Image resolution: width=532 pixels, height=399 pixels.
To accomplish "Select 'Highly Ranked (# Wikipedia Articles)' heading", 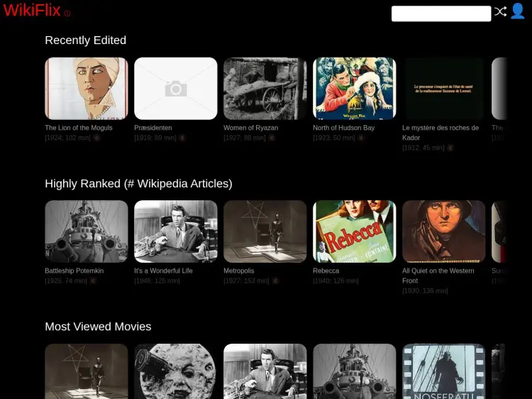I will click(x=138, y=184).
